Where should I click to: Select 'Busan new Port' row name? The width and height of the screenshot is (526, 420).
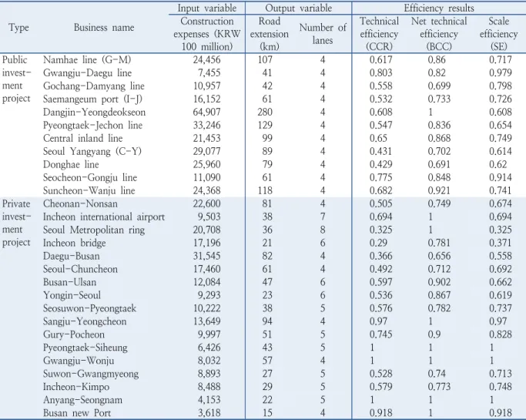point(77,413)
